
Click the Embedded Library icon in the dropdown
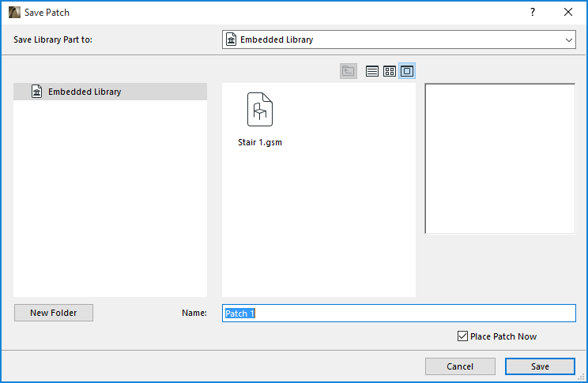click(232, 39)
